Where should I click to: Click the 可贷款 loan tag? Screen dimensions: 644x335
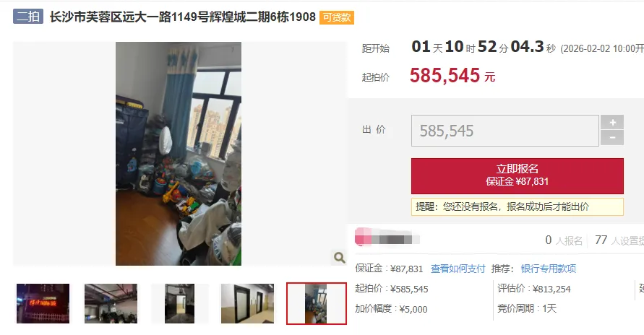coord(337,17)
